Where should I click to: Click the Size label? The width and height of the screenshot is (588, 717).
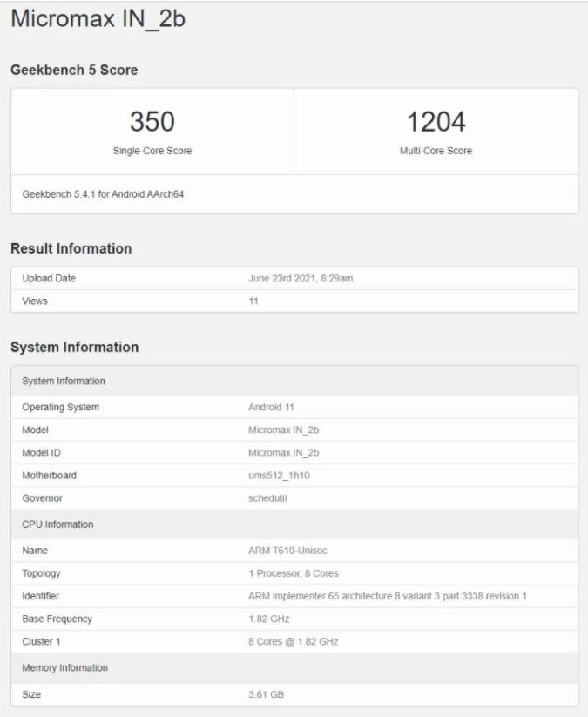point(31,694)
